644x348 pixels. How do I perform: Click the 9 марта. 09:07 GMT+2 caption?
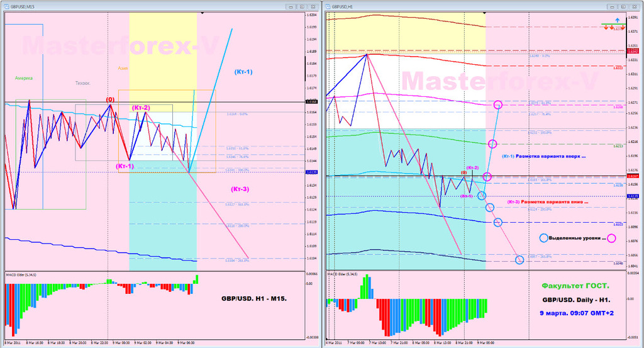pos(577,313)
